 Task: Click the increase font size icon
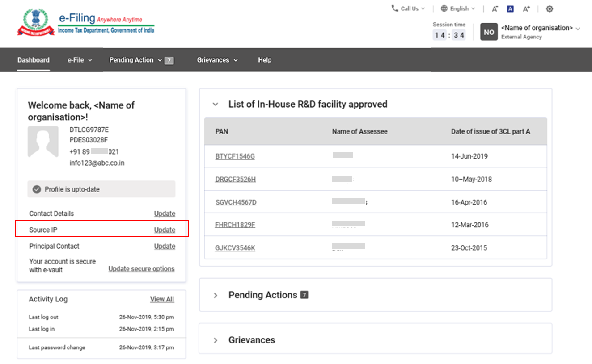pyautogui.click(x=526, y=9)
